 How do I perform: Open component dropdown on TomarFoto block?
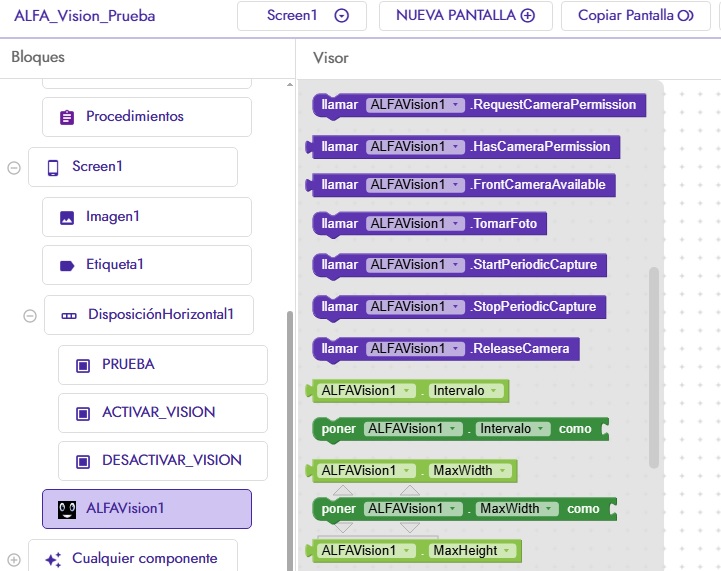pyautogui.click(x=456, y=223)
